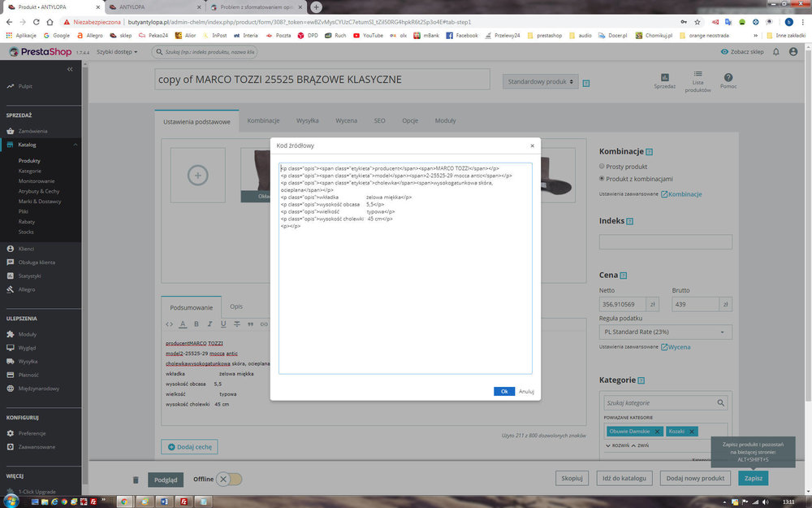812x508 pixels.
Task: Open the Standardowy produkt type dropdown
Action: point(540,81)
